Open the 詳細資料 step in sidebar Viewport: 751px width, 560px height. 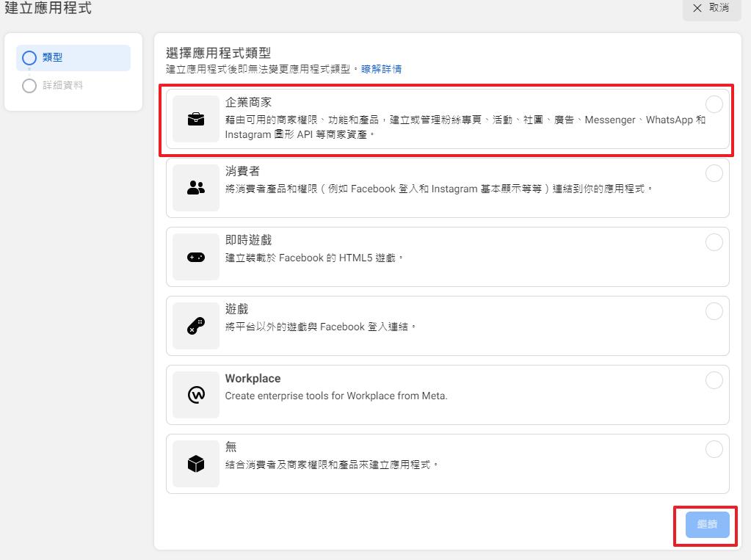click(x=62, y=86)
